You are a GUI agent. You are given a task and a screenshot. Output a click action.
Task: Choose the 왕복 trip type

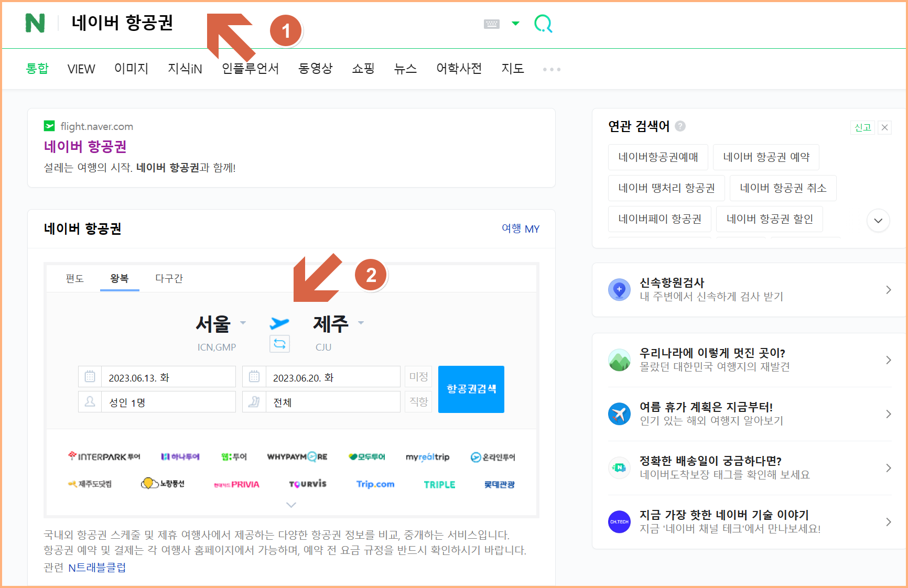click(x=120, y=278)
